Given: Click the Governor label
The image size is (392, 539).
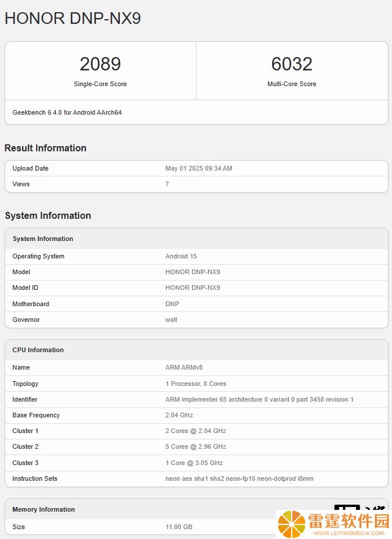Looking at the screenshot, I should click(26, 320).
